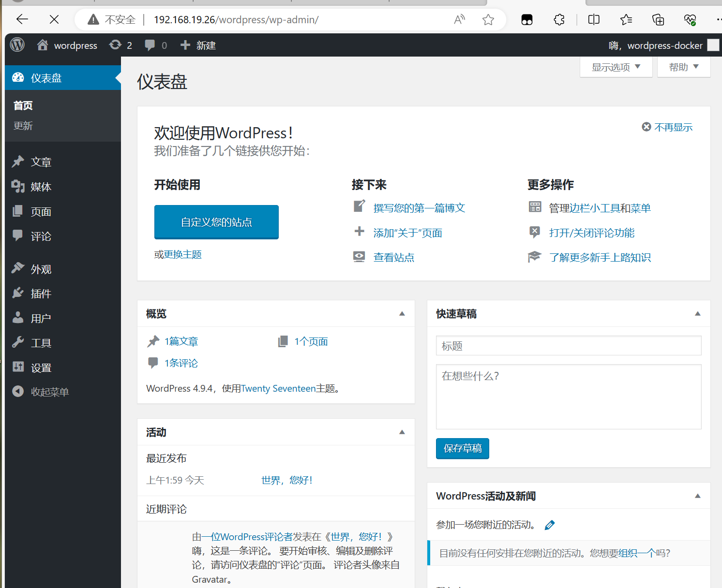Collapse the 概览 panel arrow
The height and width of the screenshot is (588, 722).
click(402, 313)
